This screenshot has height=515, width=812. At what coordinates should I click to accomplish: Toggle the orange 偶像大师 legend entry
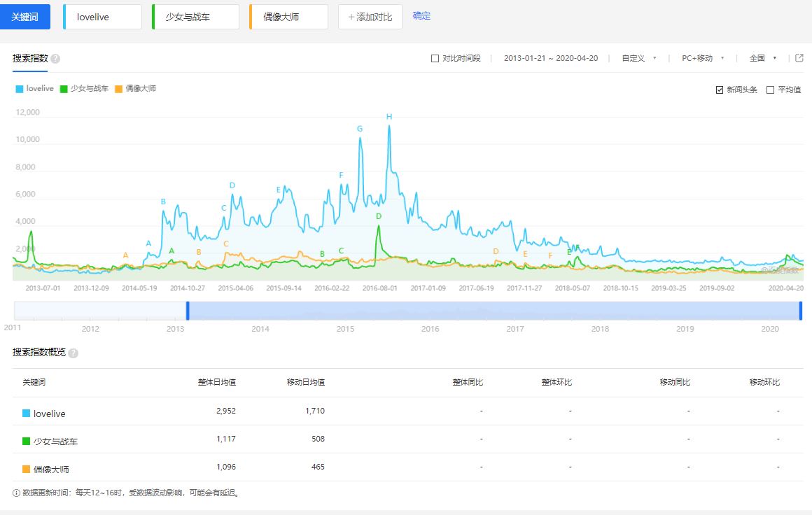(x=135, y=88)
